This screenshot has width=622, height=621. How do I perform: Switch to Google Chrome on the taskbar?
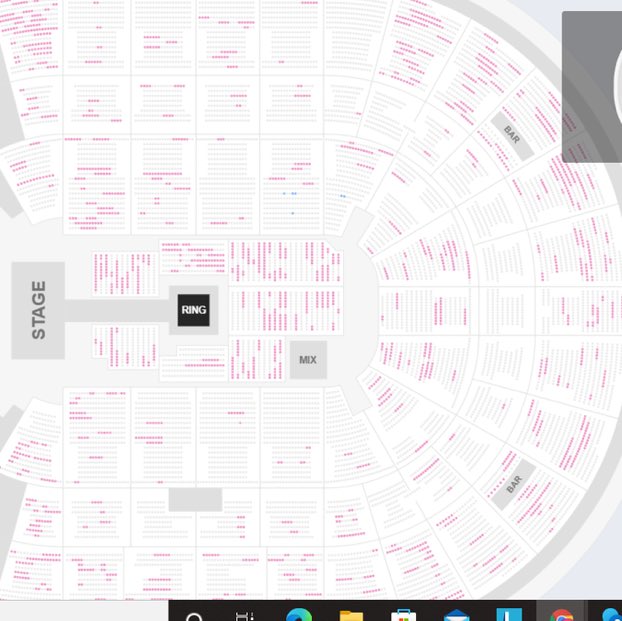pos(561,616)
